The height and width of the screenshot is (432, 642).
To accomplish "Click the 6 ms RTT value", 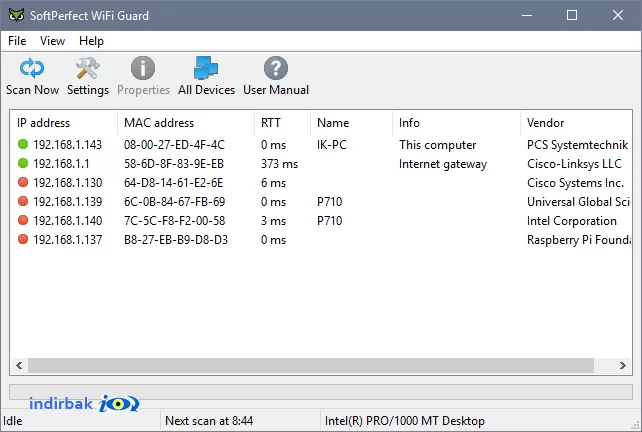I will (274, 183).
